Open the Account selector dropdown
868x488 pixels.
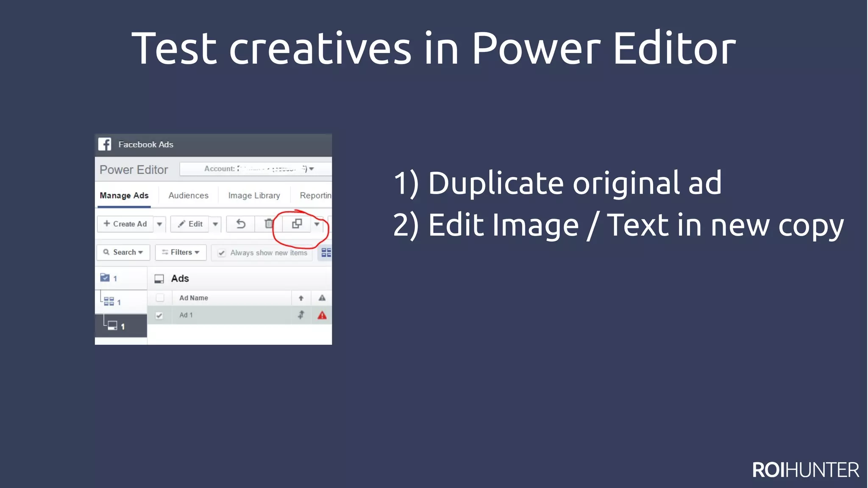(x=256, y=169)
